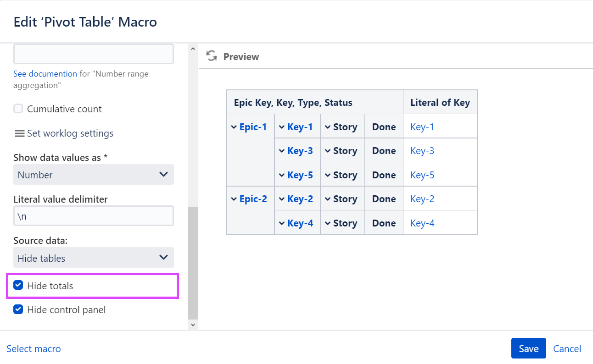Open See documentation link

point(45,73)
